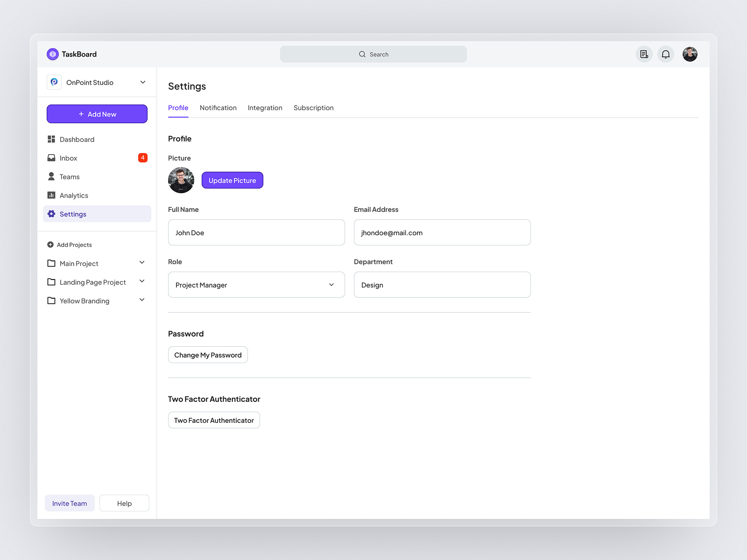747x560 pixels.
Task: Select the Dashboard icon in the sidebar
Action: (x=51, y=139)
